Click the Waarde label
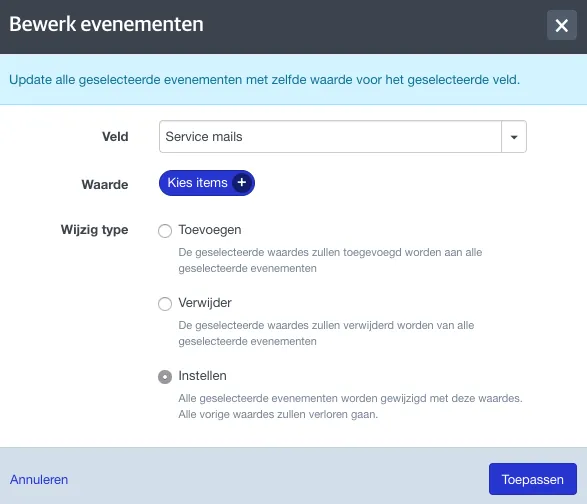This screenshot has height=504, width=587. (105, 185)
